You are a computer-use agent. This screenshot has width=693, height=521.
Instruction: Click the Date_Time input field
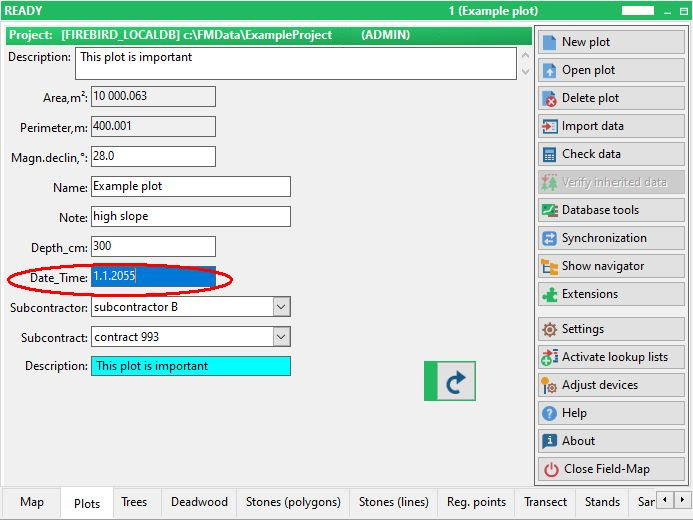[x=152, y=277]
